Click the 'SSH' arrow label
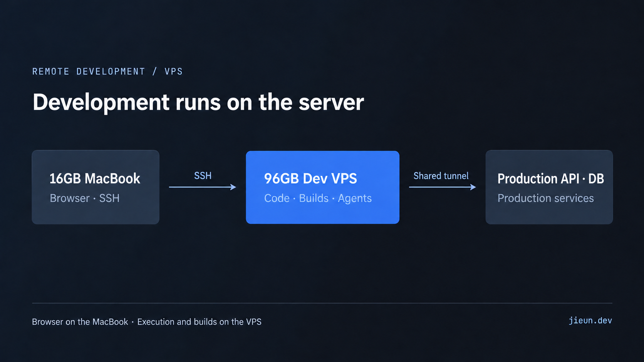Screen dimensions: 644x362 [x=203, y=176]
